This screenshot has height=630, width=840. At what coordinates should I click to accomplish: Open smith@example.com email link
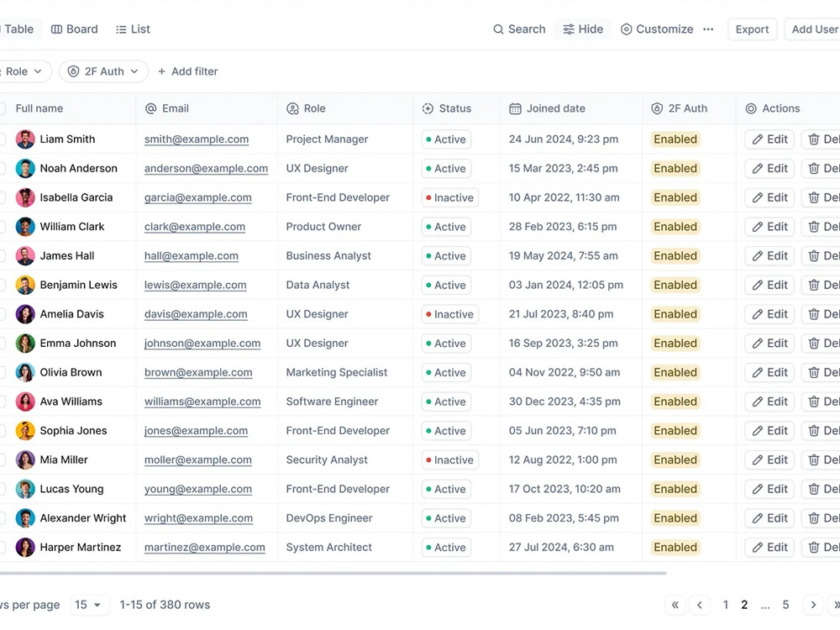(197, 139)
